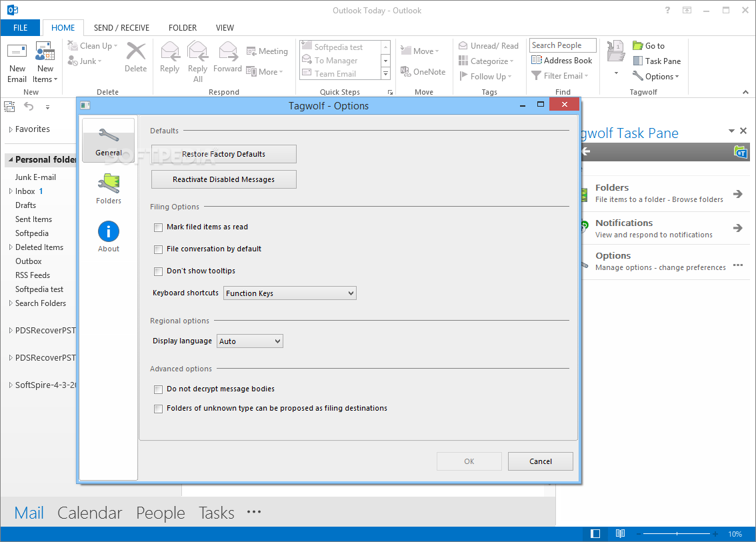Check Don't show tooltips
Image resolution: width=756 pixels, height=542 pixels.
pos(158,271)
